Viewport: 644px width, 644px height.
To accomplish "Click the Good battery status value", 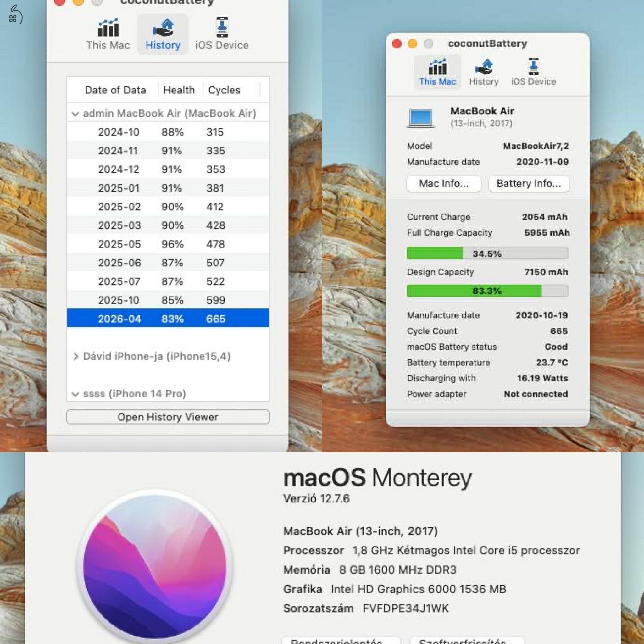I will click(x=556, y=347).
